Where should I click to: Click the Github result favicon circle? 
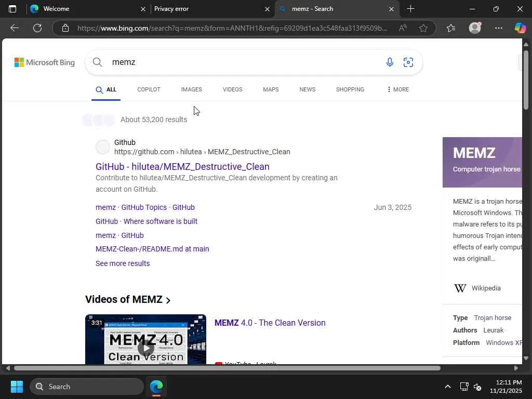tap(103, 147)
